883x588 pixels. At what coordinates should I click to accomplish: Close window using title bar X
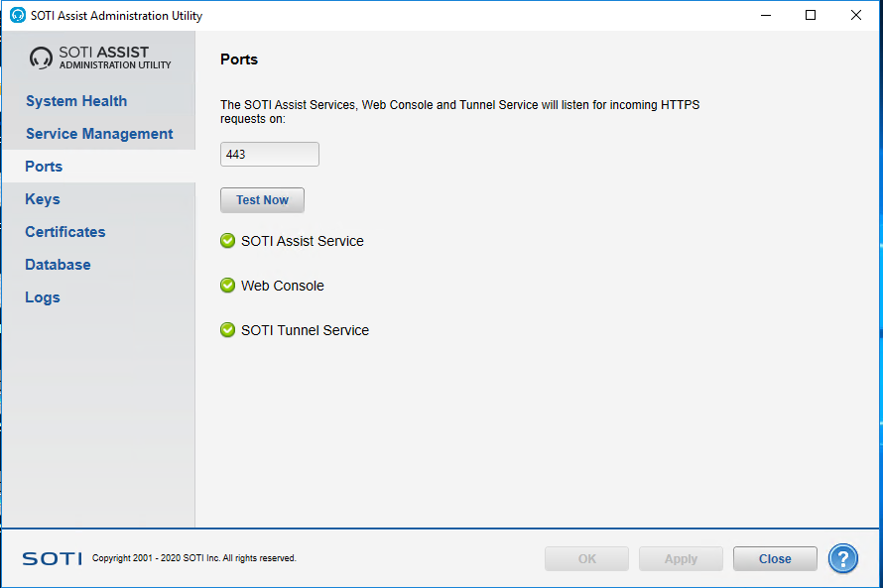click(856, 15)
